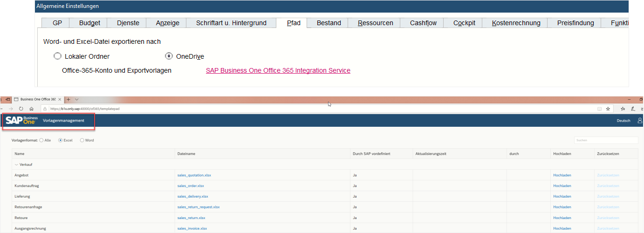Open new tab with plus icon
This screenshot has height=233, width=644.
pyautogui.click(x=68, y=99)
